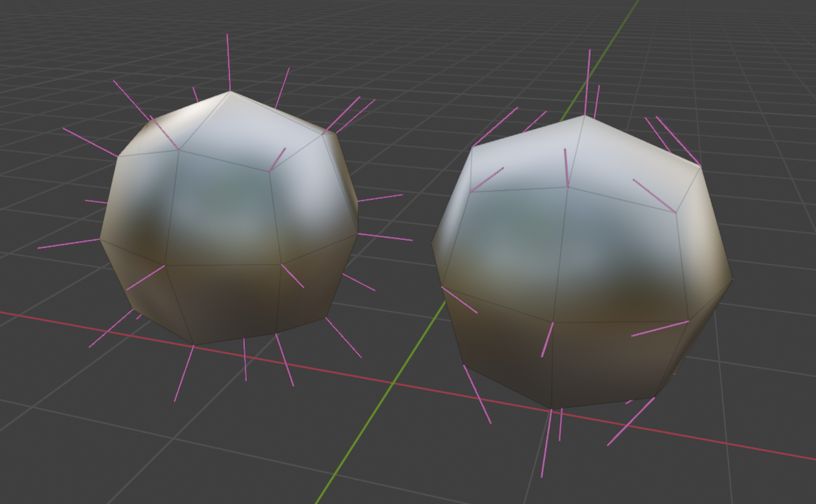The height and width of the screenshot is (504, 816).
Task: Click the rightmost vertex of the right mesh
Action: pyautogui.click(x=732, y=279)
